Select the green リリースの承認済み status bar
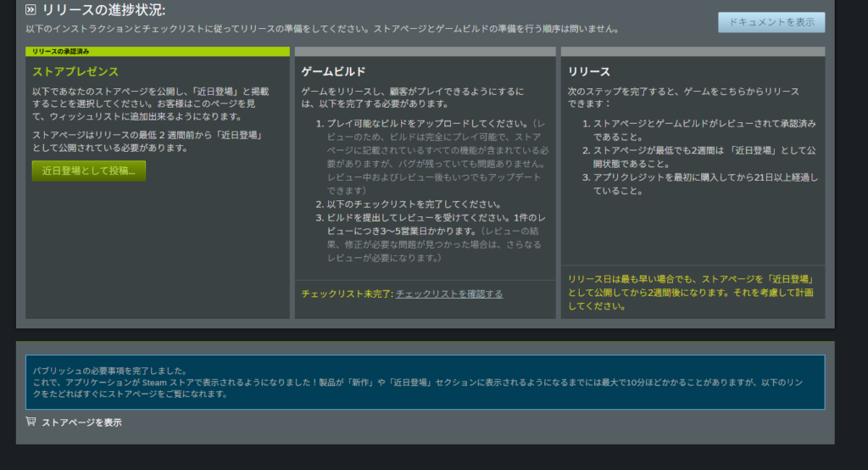The width and height of the screenshot is (868, 470). coord(157,52)
